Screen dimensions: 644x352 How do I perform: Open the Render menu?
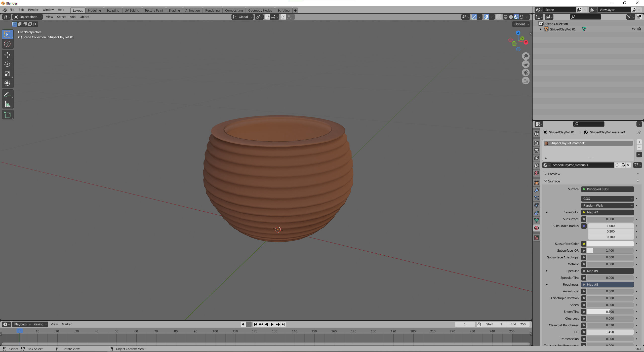tap(33, 10)
